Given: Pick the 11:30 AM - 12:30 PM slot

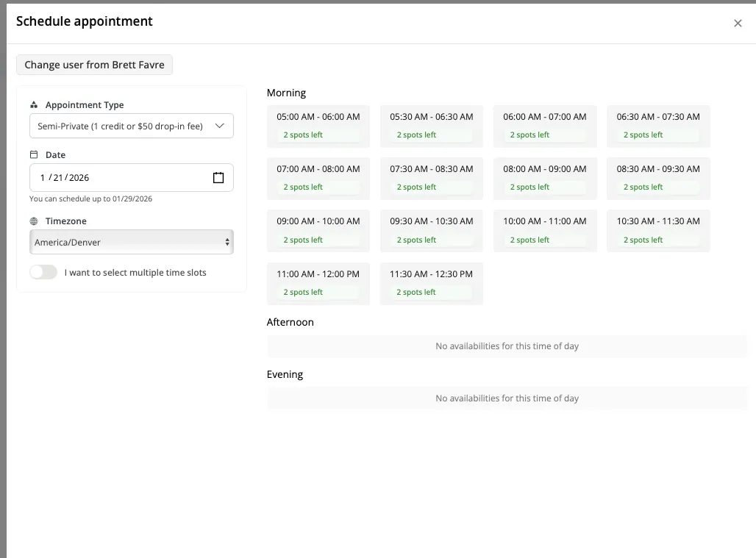Looking at the screenshot, I should (x=432, y=283).
